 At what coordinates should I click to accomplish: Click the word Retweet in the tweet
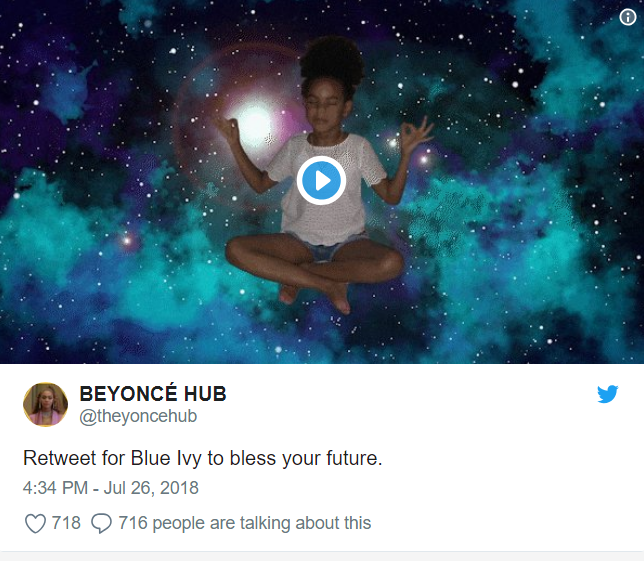click(x=59, y=458)
